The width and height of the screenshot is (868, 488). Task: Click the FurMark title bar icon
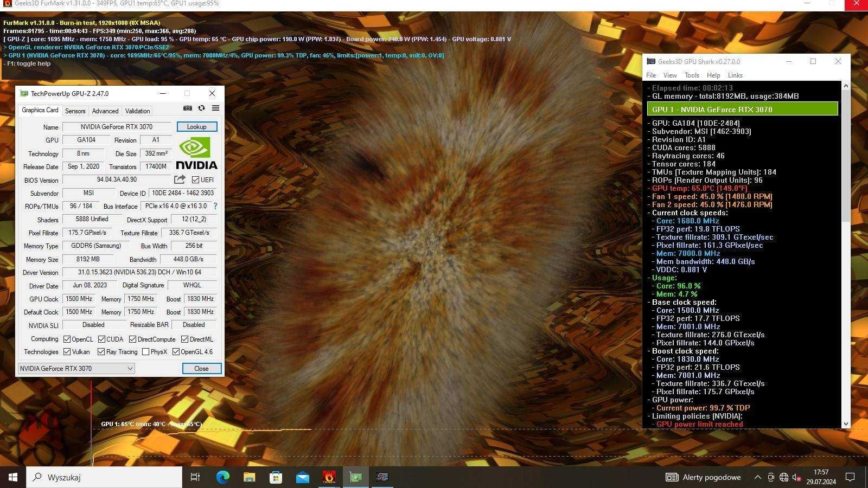coord(7,3)
